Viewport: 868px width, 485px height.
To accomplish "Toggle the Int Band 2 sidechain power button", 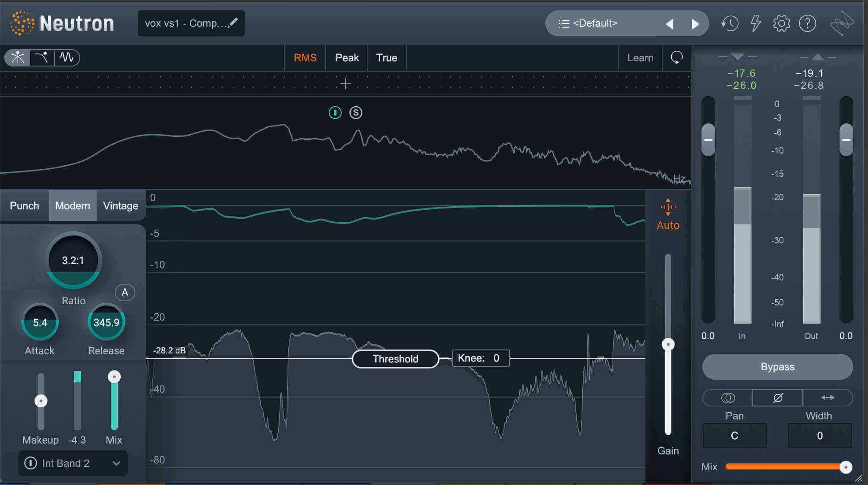I will 30,463.
